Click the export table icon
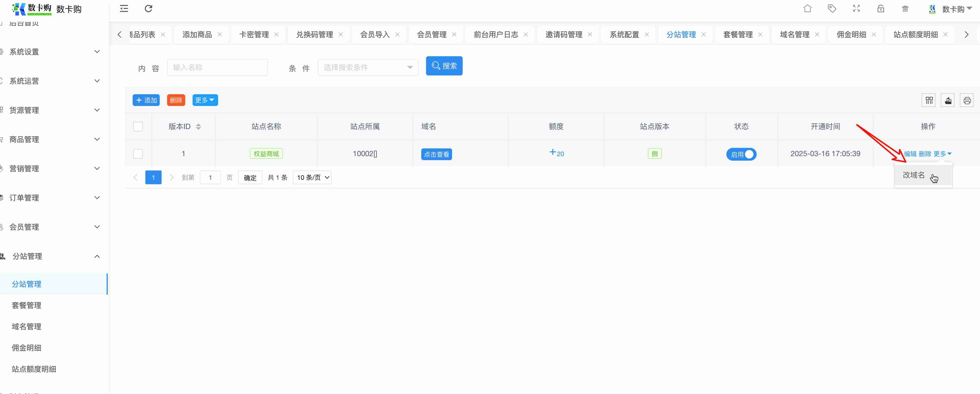 [x=948, y=100]
